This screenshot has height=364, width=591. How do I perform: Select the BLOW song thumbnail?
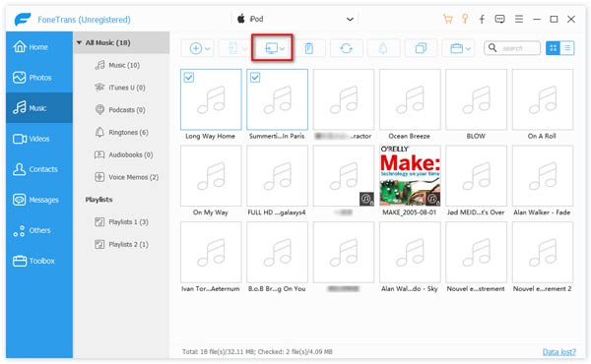[x=476, y=99]
